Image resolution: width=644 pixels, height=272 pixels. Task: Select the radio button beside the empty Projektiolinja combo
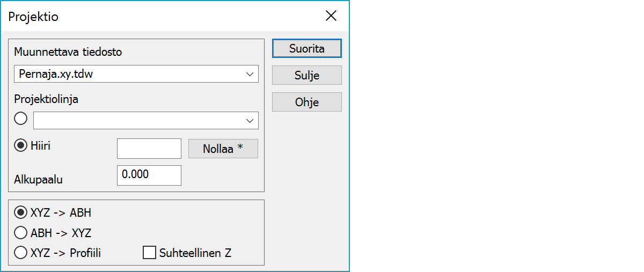[21, 119]
